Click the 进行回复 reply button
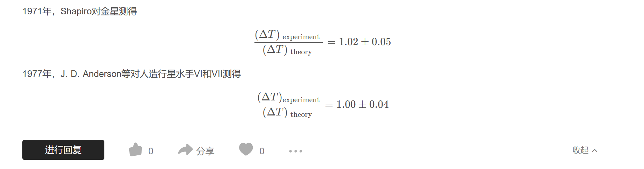This screenshot has height=169, width=644. tap(63, 150)
